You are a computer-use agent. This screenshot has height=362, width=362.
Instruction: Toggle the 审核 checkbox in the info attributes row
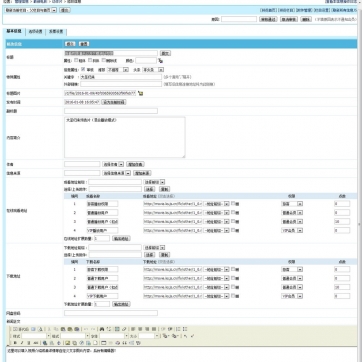point(83,70)
